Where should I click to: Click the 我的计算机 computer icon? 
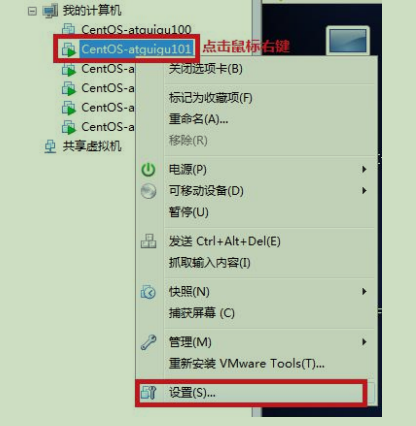click(50, 11)
